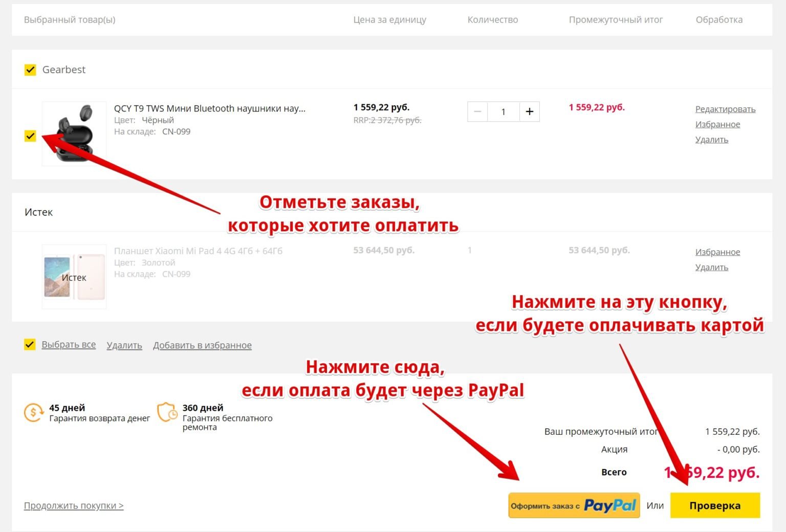
Task: Click the 360-day free repair shield icon
Action: click(x=167, y=412)
